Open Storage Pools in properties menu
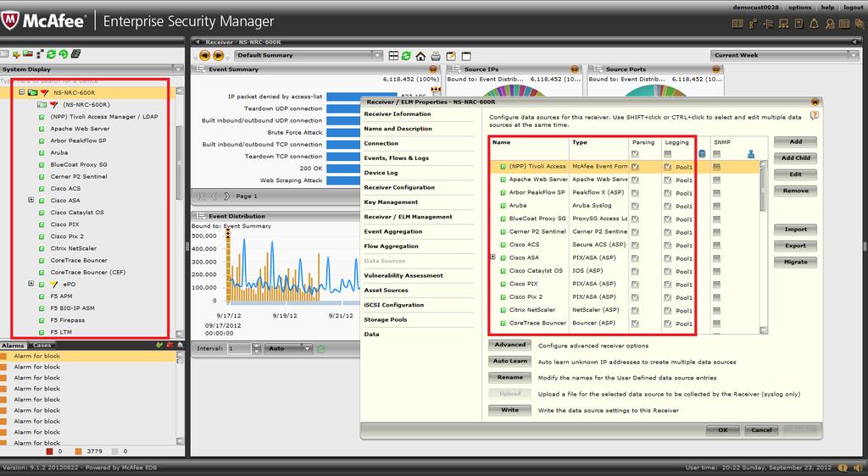This screenshot has height=476, width=868. [386, 319]
